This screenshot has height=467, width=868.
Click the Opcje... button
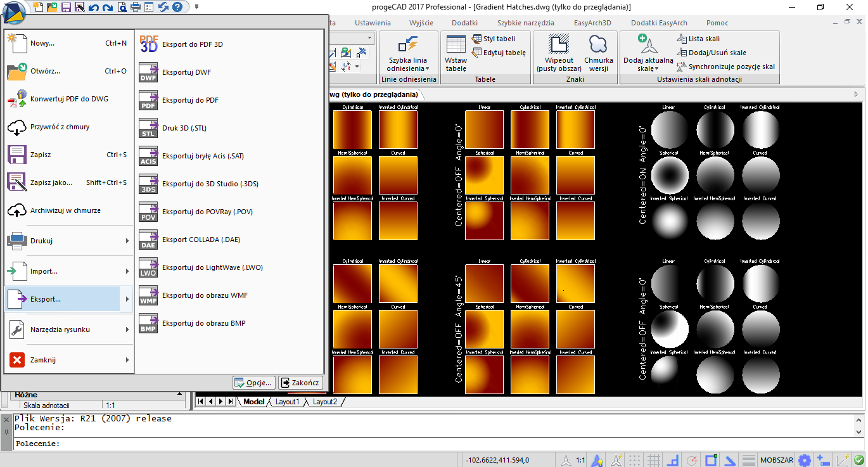click(253, 383)
